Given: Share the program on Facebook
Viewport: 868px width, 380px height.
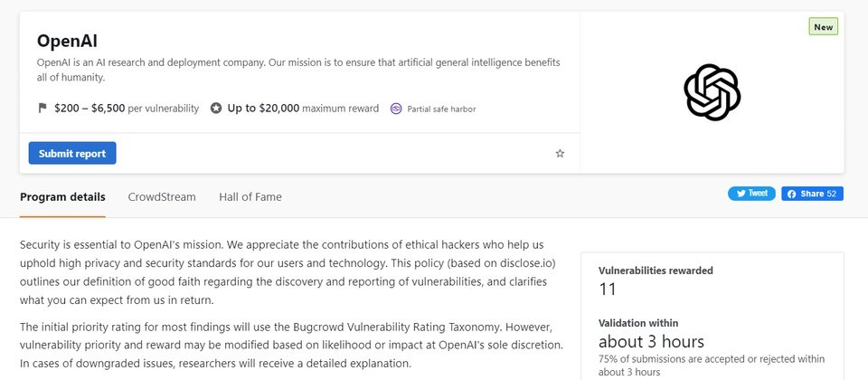Looking at the screenshot, I should [x=812, y=194].
